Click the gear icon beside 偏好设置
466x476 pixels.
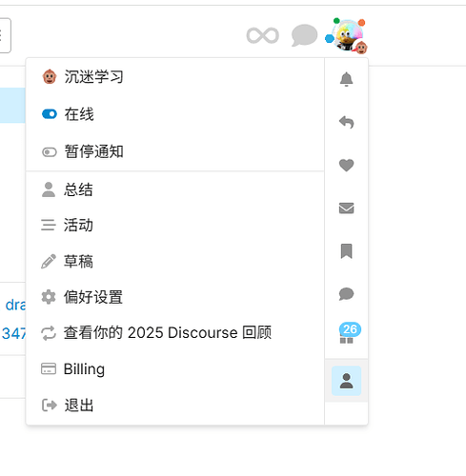point(49,297)
